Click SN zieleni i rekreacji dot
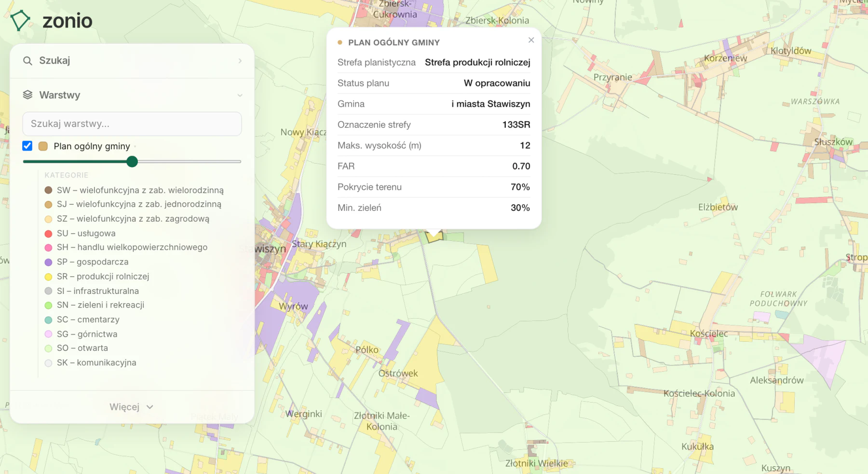868x474 pixels. [48, 305]
